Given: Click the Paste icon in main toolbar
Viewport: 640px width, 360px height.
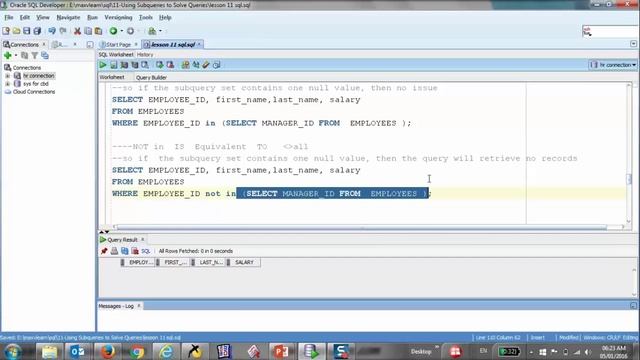Looking at the screenshot, I should tap(98, 31).
